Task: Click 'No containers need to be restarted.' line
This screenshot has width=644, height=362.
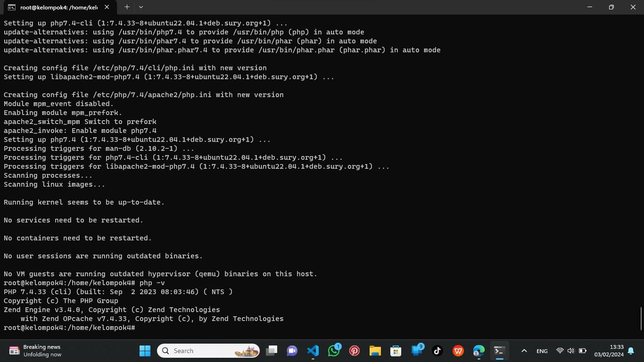Action: click(78, 238)
